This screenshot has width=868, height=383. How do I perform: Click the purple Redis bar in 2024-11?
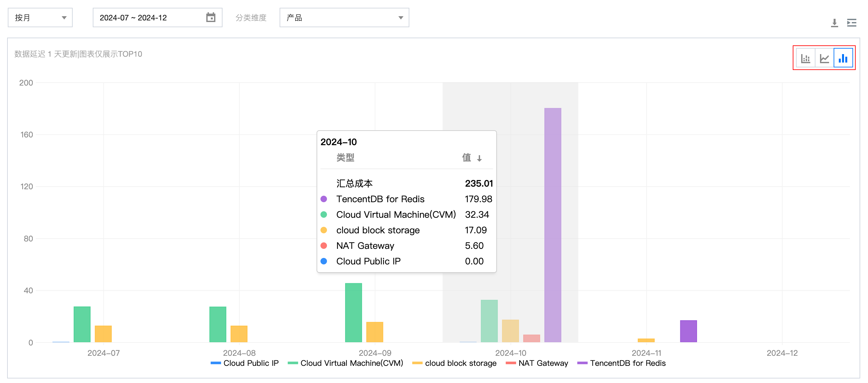(x=688, y=331)
